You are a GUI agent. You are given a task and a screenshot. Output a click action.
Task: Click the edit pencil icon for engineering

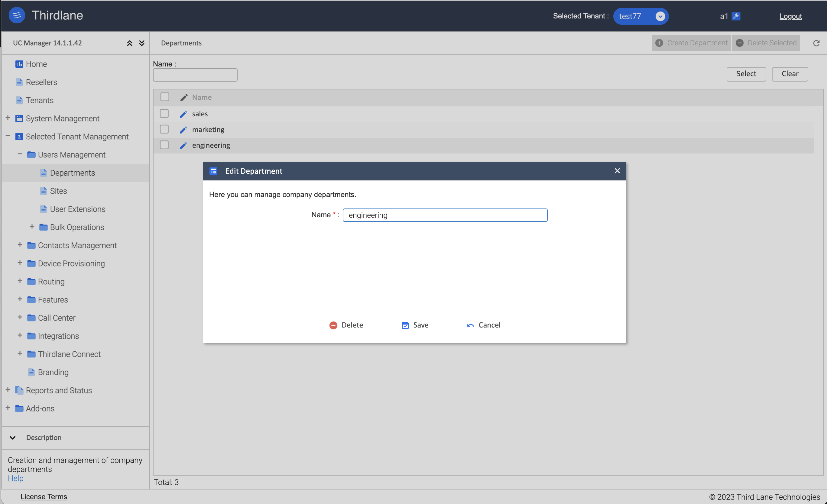tap(183, 145)
